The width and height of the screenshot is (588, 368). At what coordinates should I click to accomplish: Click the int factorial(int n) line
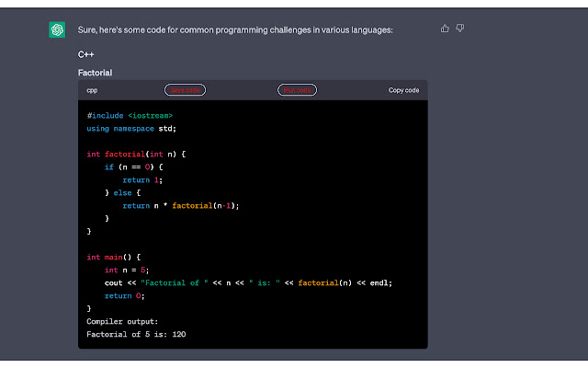coord(136,154)
